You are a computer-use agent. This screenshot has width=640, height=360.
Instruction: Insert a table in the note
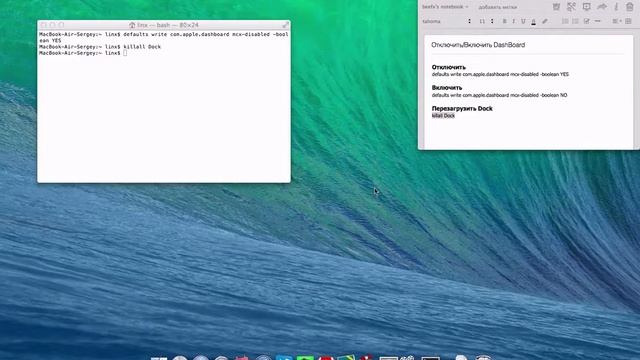tap(629, 21)
